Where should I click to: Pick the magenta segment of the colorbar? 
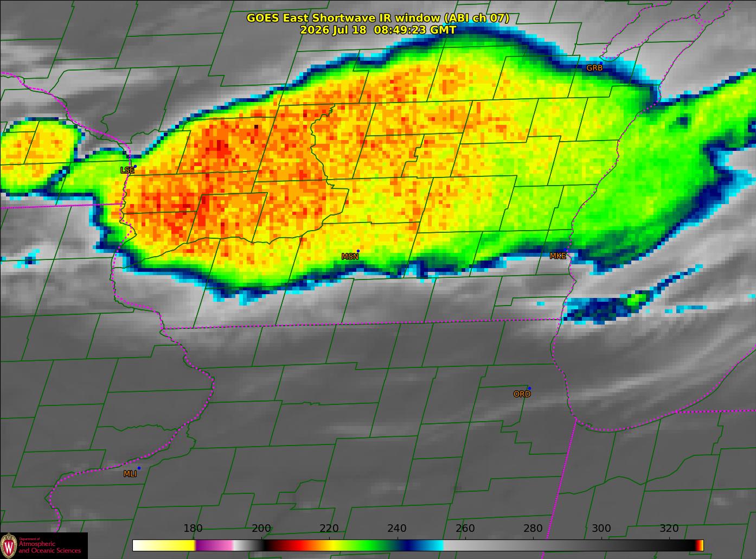point(214,545)
